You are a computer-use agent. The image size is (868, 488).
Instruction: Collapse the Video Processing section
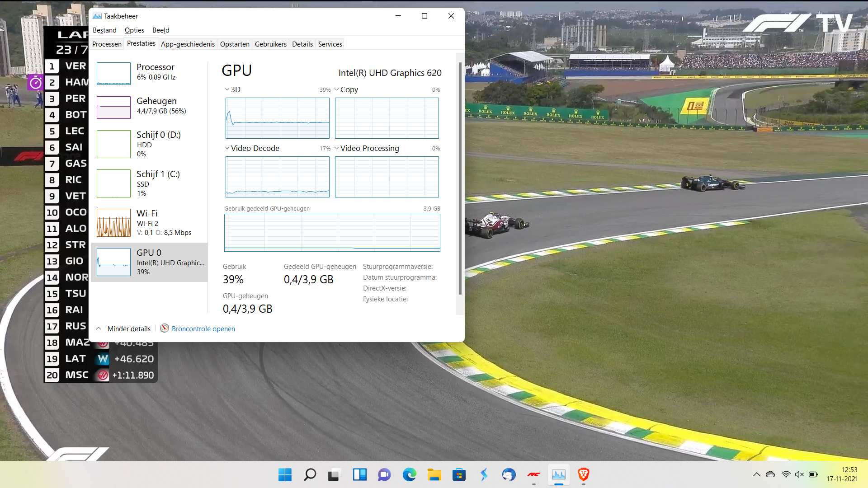click(x=337, y=148)
